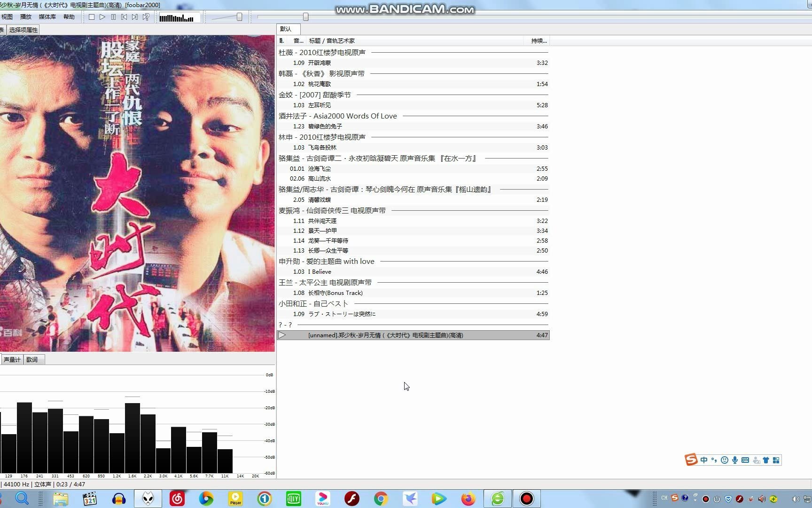
Task: Open the 媒体库 (Library) menu
Action: [47, 17]
